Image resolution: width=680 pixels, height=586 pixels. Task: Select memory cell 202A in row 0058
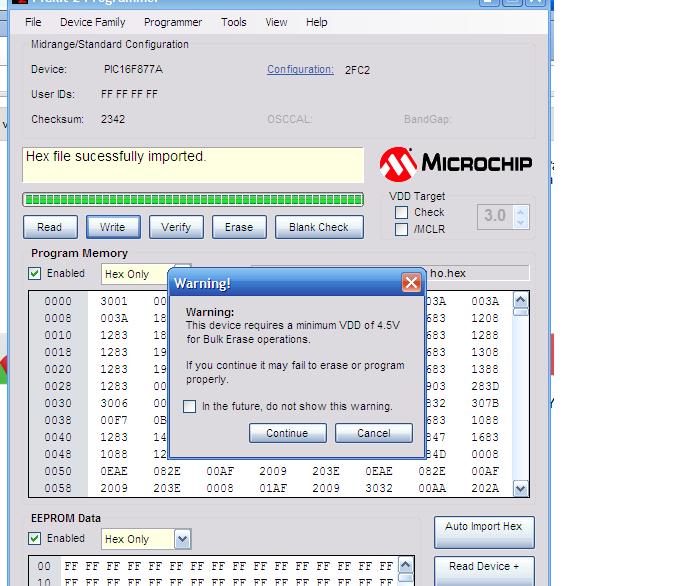(x=485, y=488)
